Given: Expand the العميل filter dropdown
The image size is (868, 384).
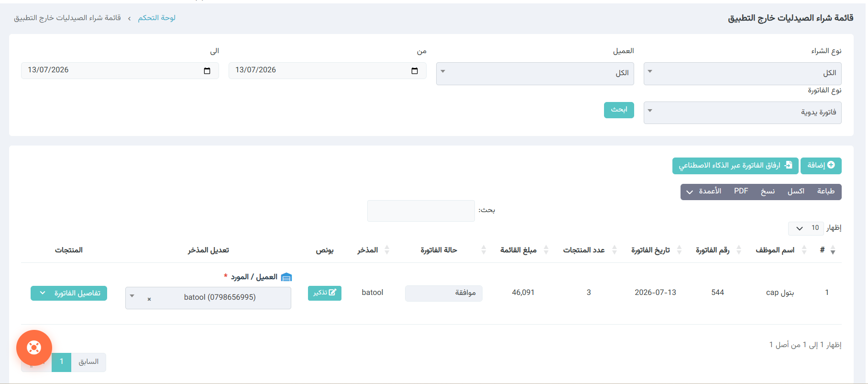Looking at the screenshot, I should pos(535,73).
